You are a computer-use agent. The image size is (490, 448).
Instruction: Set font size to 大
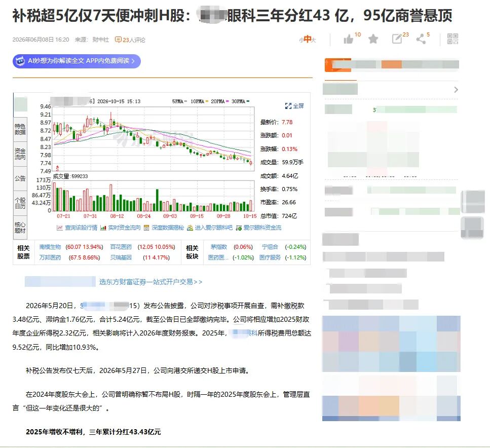coord(314,40)
